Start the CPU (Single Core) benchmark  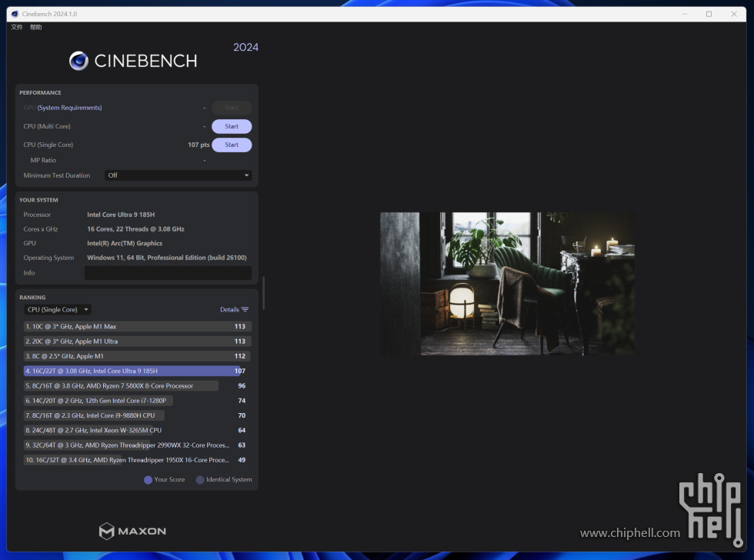click(232, 145)
